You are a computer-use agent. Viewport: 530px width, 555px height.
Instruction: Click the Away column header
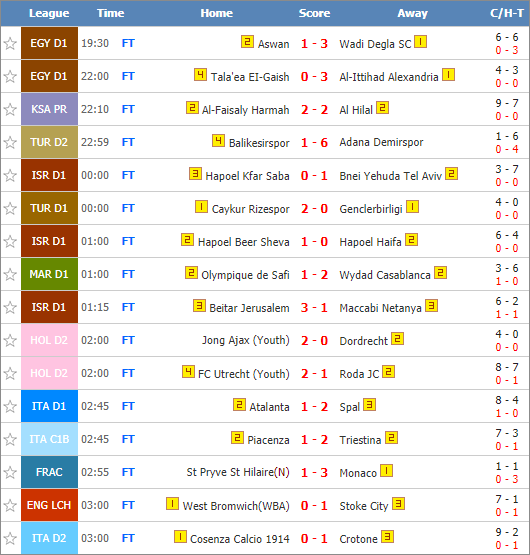pos(412,13)
